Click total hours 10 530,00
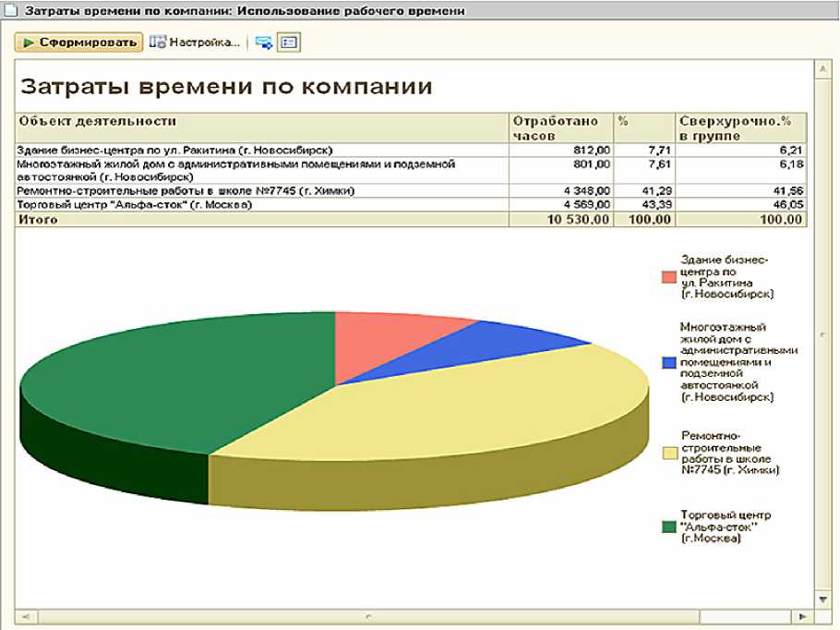This screenshot has height=630, width=840. pyautogui.click(x=579, y=219)
